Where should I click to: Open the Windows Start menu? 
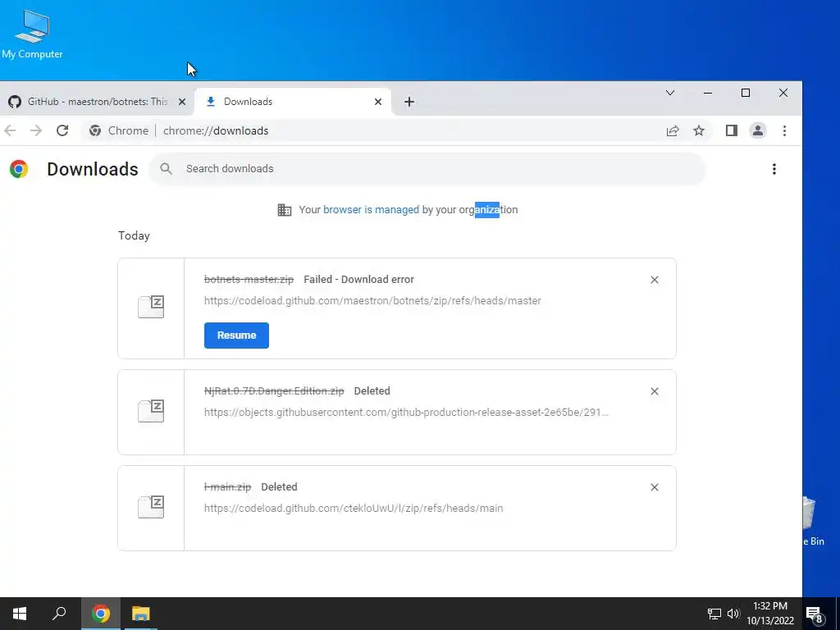point(20,614)
